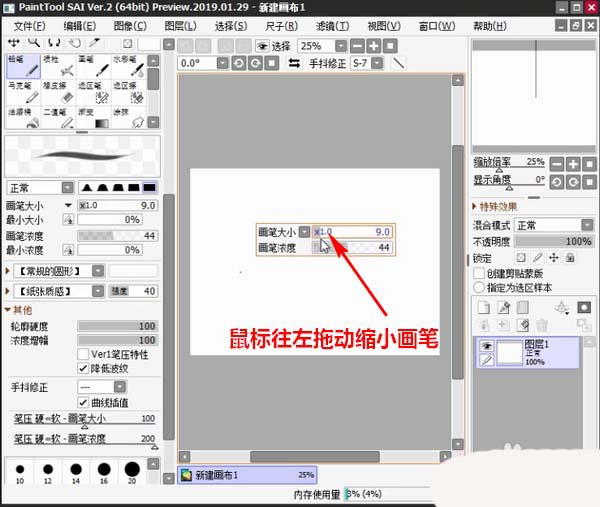Viewport: 600px width, 507px height.
Task: Select the 画笔 brush tool
Action: pos(93,66)
